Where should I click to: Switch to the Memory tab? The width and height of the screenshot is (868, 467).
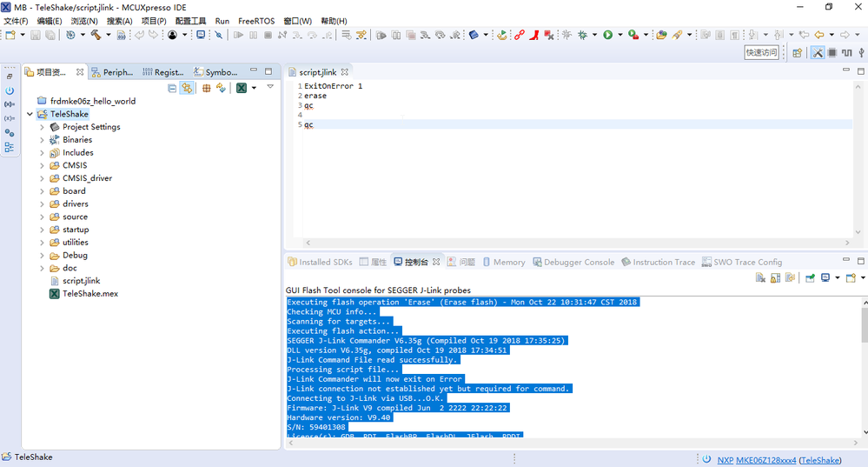coord(504,262)
